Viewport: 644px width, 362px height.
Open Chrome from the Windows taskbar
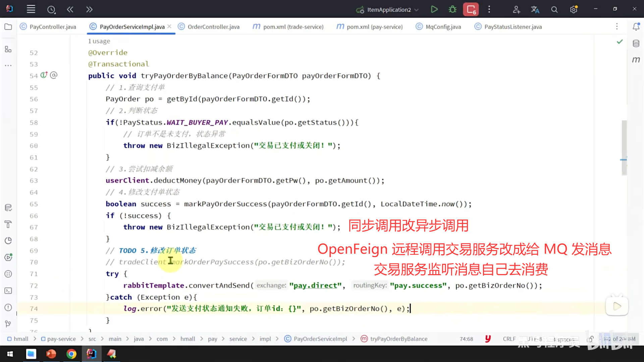click(71, 354)
